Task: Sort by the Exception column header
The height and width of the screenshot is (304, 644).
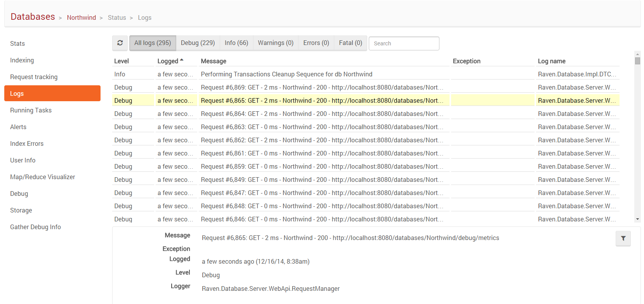Action: 467,61
